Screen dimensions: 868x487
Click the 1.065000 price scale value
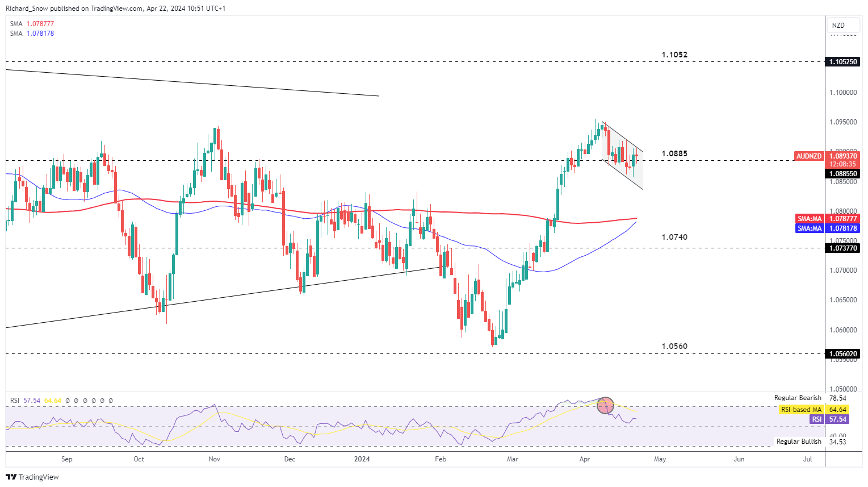coord(843,300)
